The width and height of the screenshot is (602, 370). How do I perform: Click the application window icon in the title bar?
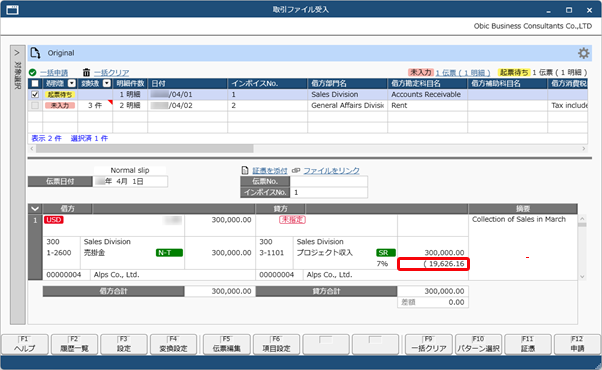click(x=12, y=10)
